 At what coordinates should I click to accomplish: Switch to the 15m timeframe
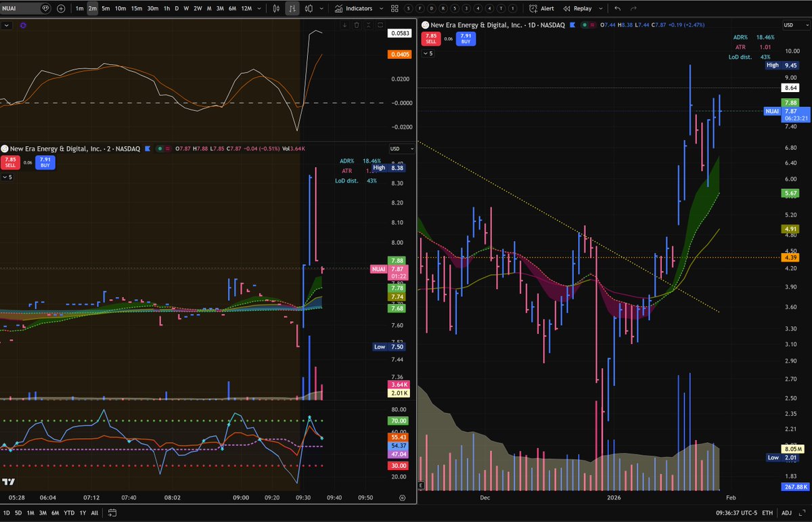click(x=137, y=9)
